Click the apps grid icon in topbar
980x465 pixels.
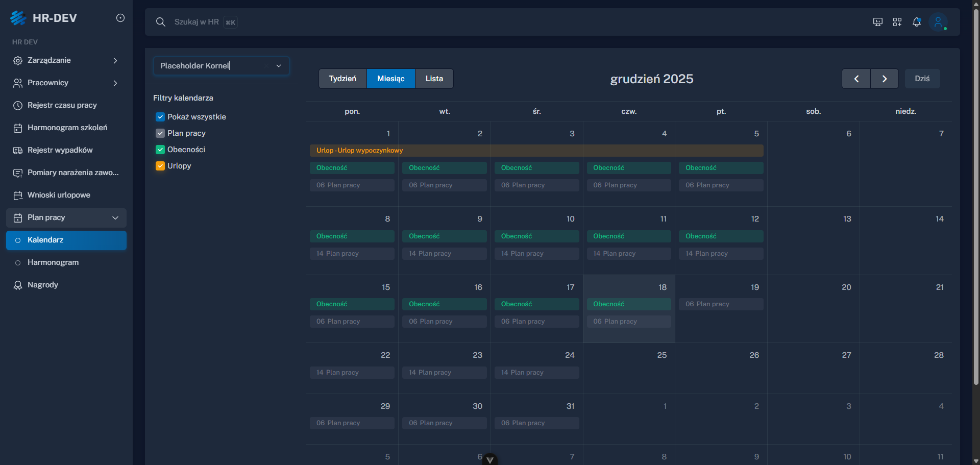coord(897,22)
